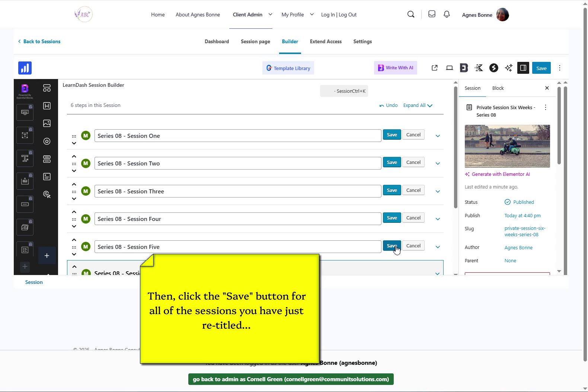Open the inbox messages icon

pos(432,15)
